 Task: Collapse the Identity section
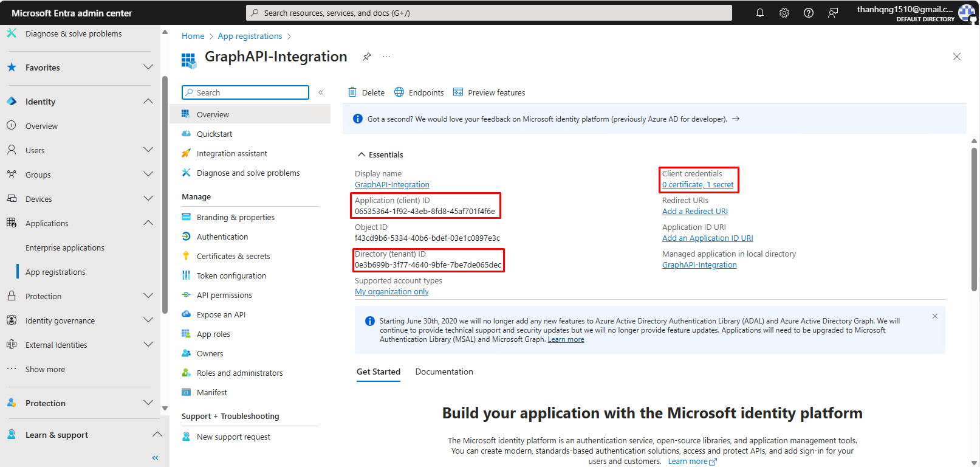coord(148,101)
